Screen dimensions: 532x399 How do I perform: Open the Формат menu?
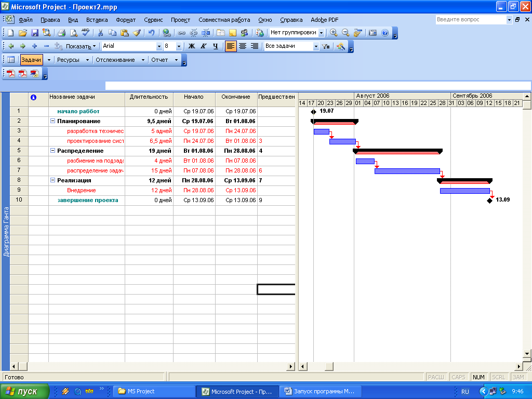tap(126, 20)
